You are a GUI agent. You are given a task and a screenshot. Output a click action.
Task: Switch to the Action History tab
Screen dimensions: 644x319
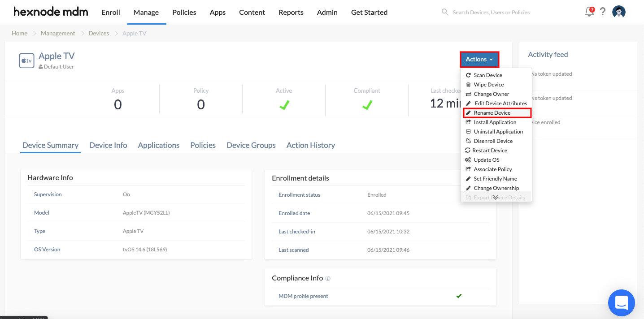311,145
